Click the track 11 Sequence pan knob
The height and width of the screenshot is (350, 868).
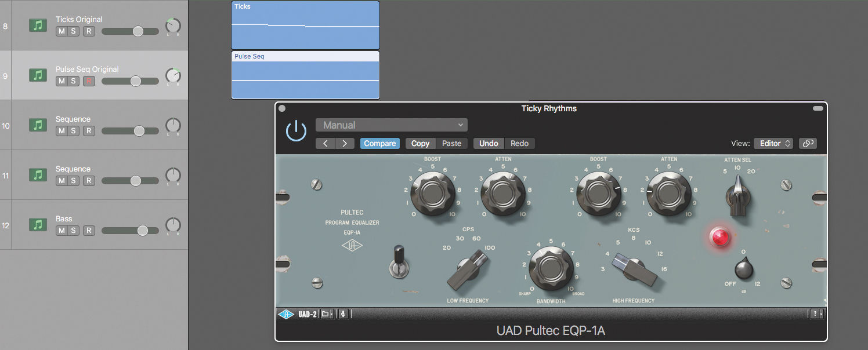[173, 175]
